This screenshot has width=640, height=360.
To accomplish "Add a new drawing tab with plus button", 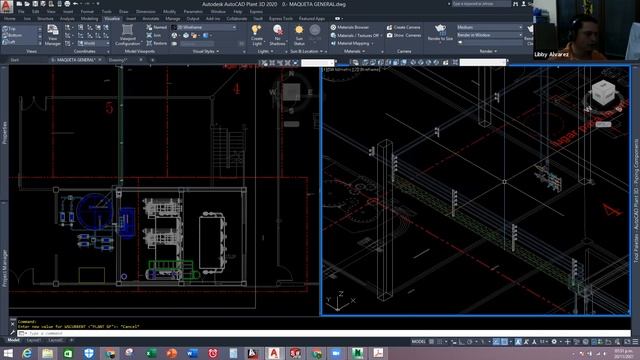I will tap(153, 60).
